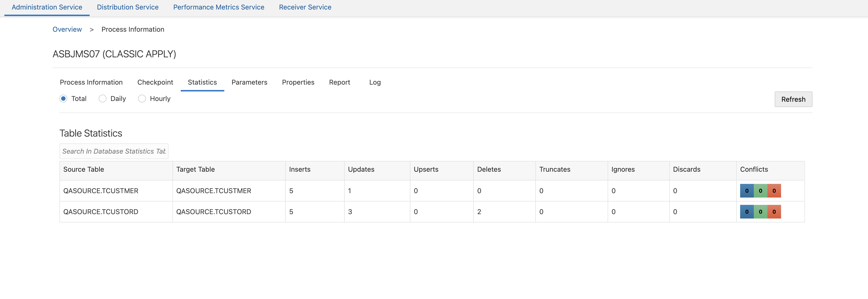Click green conflict badge in TCUSTORD row
Viewport: 868px width, 299px height.
pyautogui.click(x=760, y=212)
